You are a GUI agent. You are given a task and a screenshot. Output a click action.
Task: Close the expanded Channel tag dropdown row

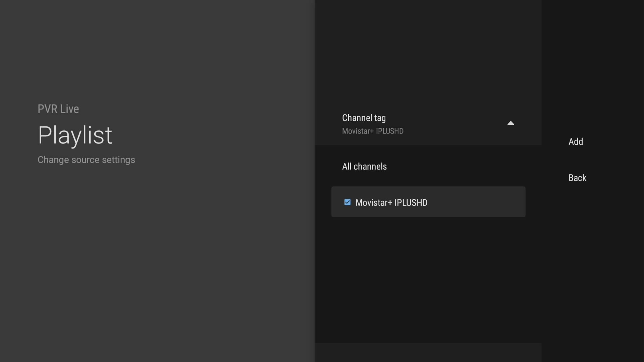tap(428, 124)
